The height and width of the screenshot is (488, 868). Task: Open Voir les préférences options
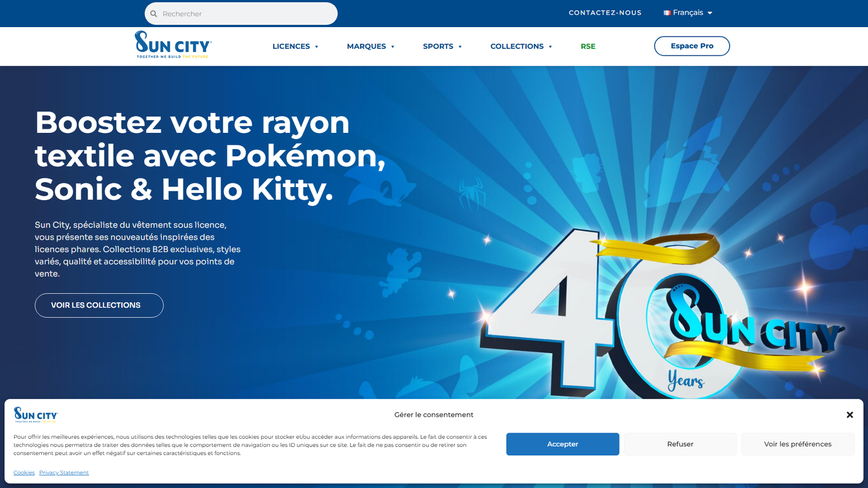797,444
